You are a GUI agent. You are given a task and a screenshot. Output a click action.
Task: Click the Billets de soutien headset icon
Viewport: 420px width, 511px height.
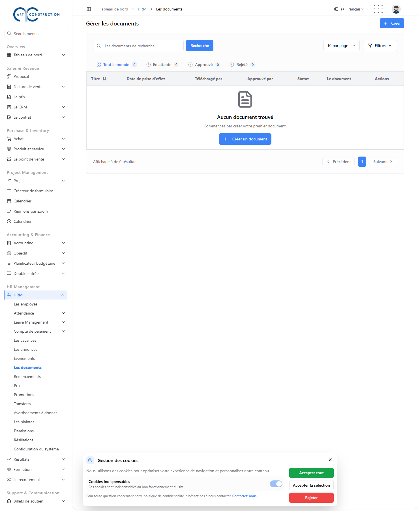pos(9,501)
